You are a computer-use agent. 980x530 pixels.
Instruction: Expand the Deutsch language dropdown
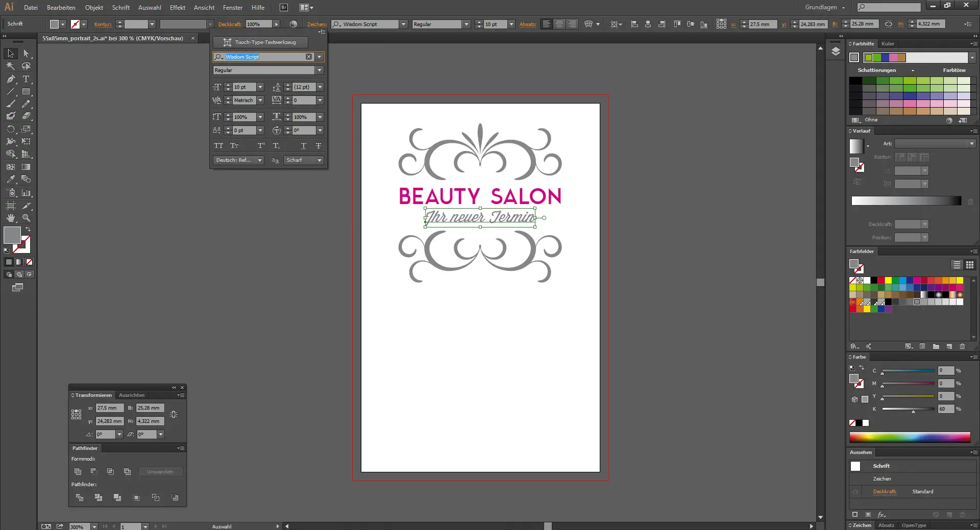click(260, 160)
